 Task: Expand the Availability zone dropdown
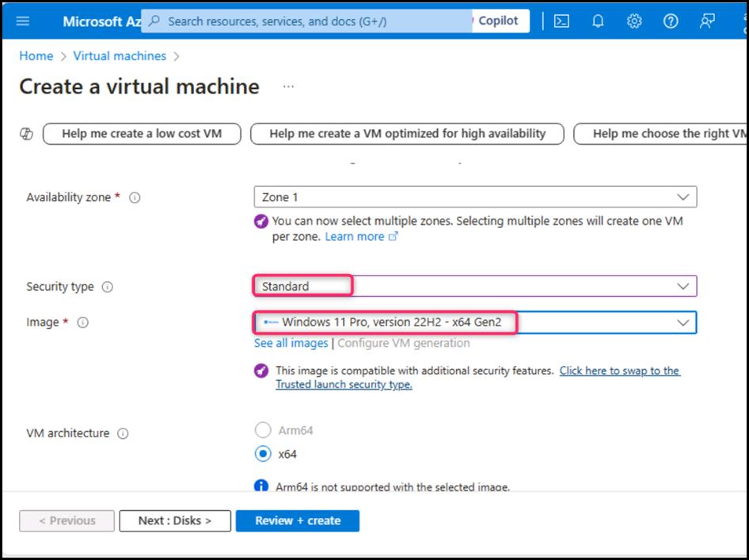pyautogui.click(x=475, y=197)
